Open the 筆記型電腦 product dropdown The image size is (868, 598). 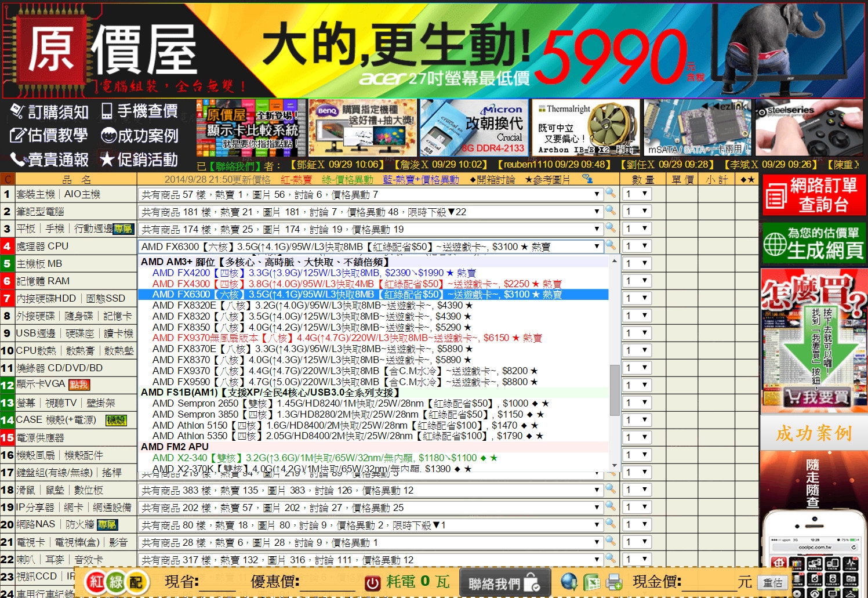(371, 212)
